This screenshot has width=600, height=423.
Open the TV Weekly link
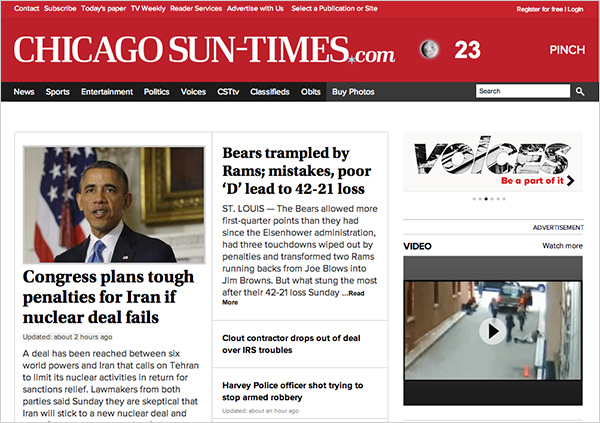pyautogui.click(x=148, y=8)
